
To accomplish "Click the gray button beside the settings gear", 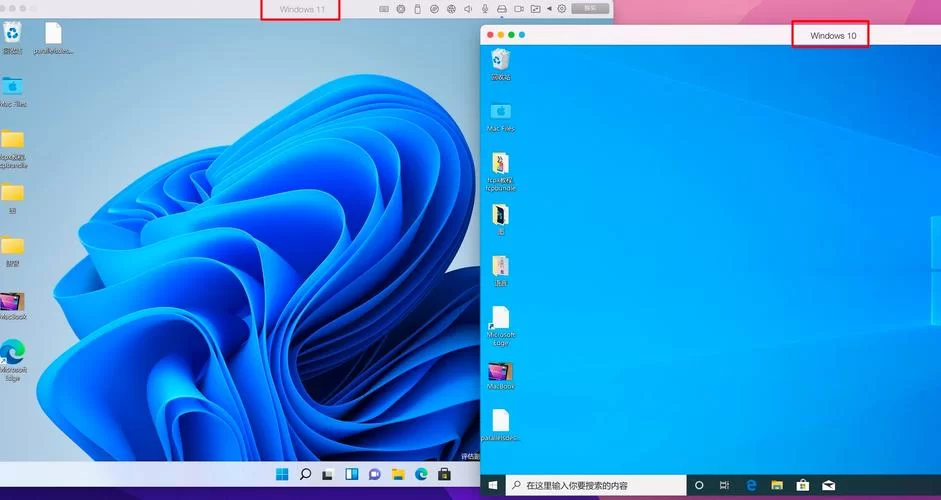I will click(590, 8).
